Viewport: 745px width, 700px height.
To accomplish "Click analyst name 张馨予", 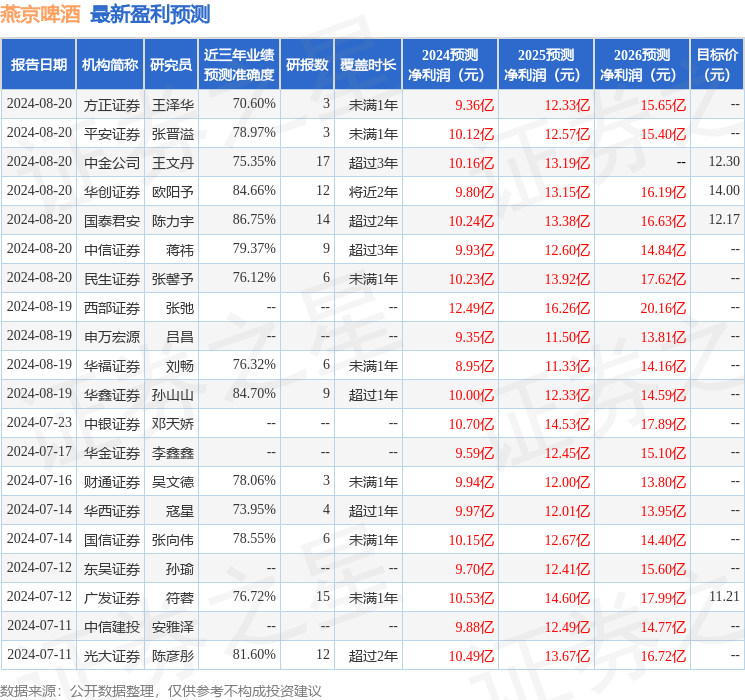I will (x=173, y=279).
